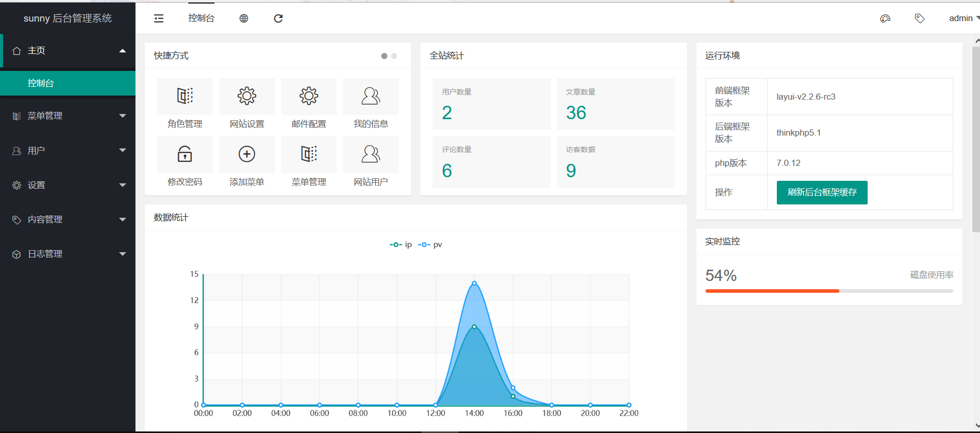Open the 修改密码 lock shortcut
This screenshot has width=980, height=433.
click(x=185, y=154)
